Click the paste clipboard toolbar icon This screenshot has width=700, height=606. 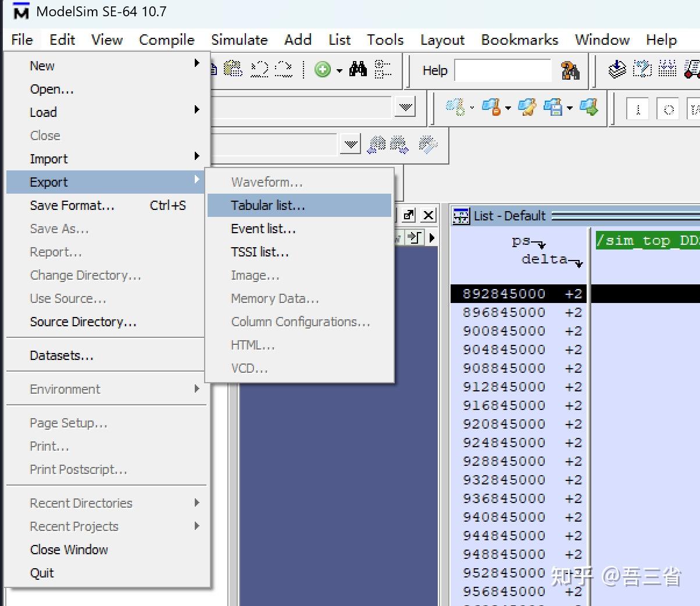click(233, 69)
